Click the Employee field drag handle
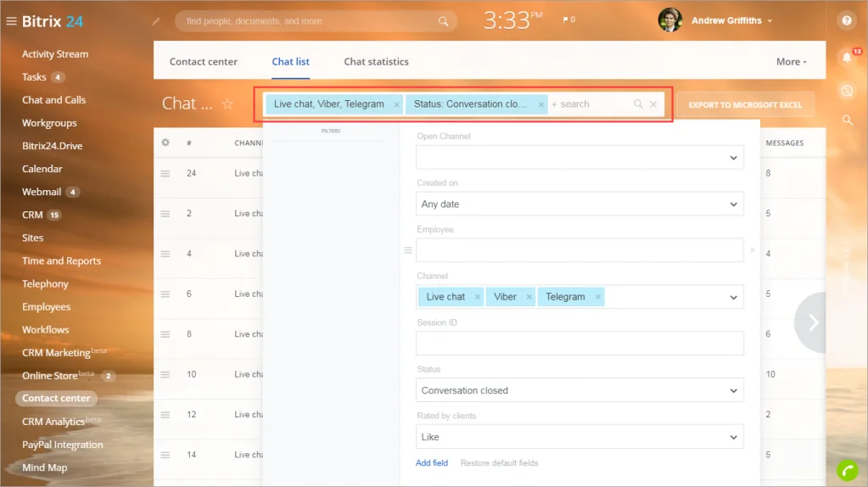This screenshot has height=487, width=868. pyautogui.click(x=408, y=250)
